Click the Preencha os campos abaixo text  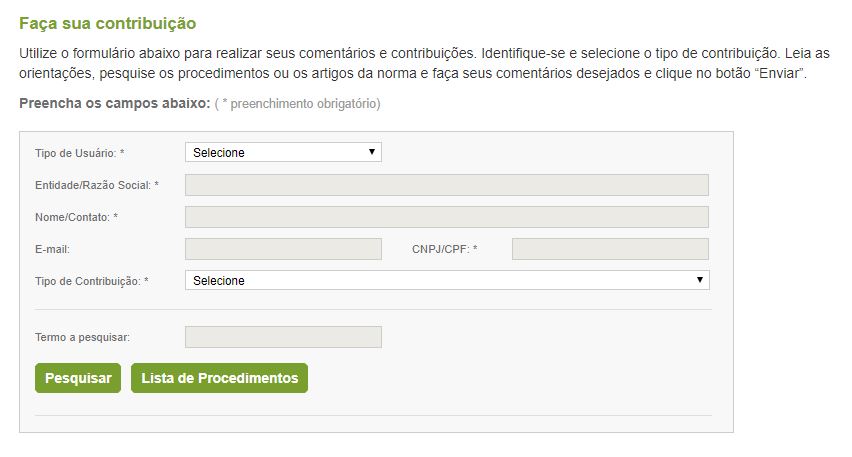click(x=115, y=103)
